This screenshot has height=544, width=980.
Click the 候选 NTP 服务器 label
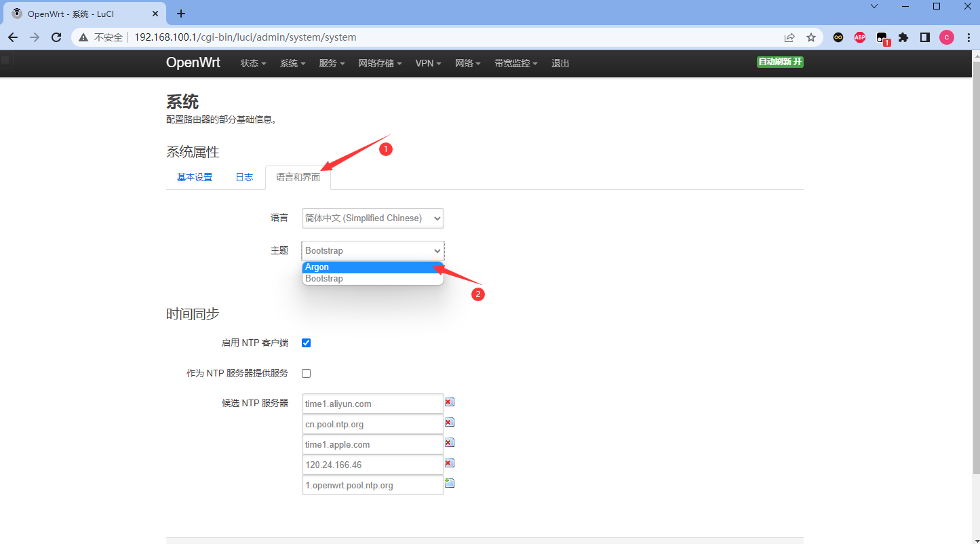255,403
